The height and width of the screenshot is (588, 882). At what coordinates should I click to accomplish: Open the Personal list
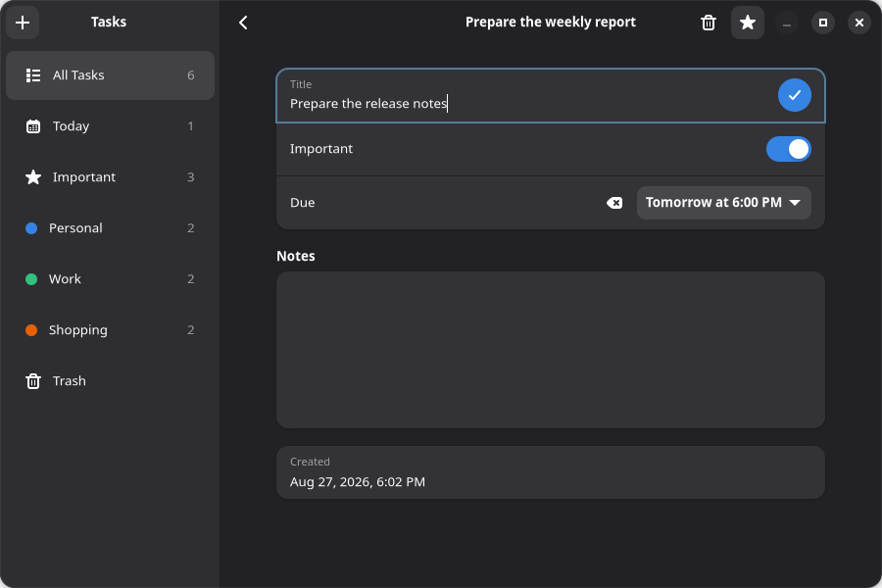click(110, 228)
